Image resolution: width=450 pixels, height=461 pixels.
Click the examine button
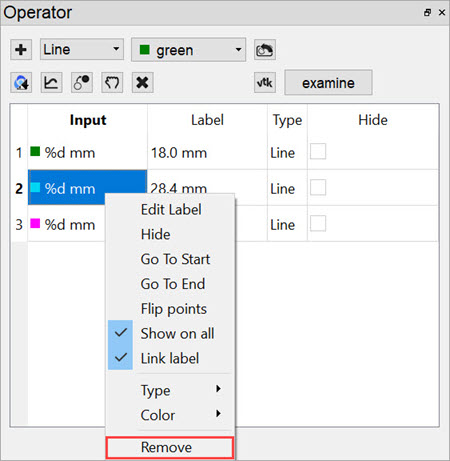pyautogui.click(x=328, y=83)
